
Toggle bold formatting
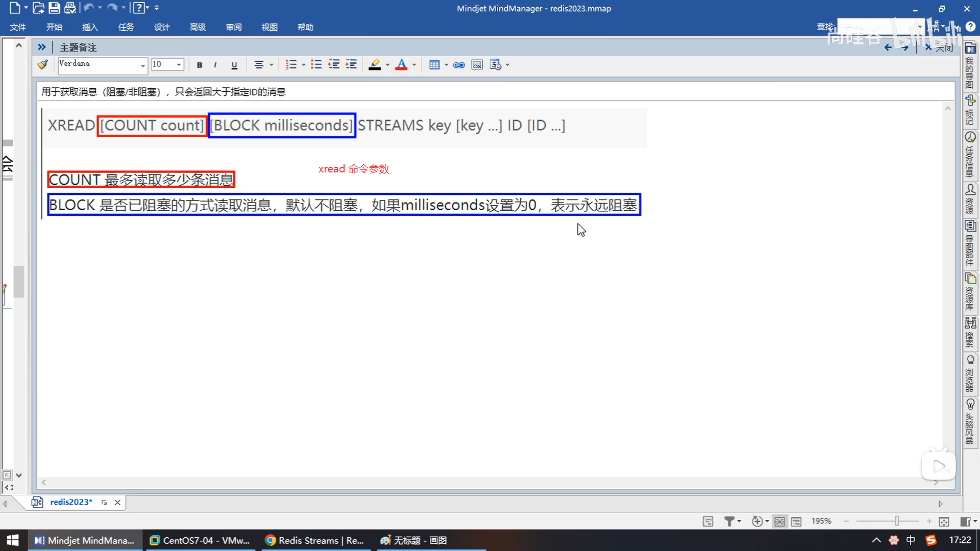(x=200, y=65)
